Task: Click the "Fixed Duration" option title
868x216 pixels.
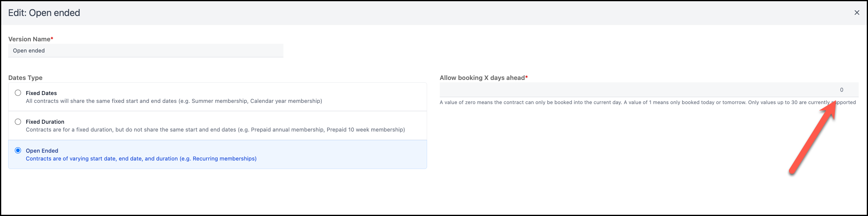Action: [x=45, y=122]
